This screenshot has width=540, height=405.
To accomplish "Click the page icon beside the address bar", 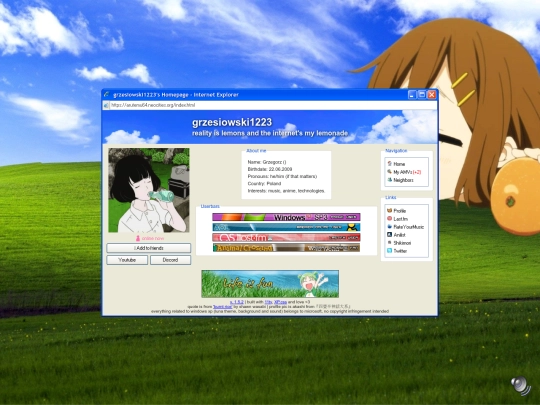I will pyautogui.click(x=106, y=105).
